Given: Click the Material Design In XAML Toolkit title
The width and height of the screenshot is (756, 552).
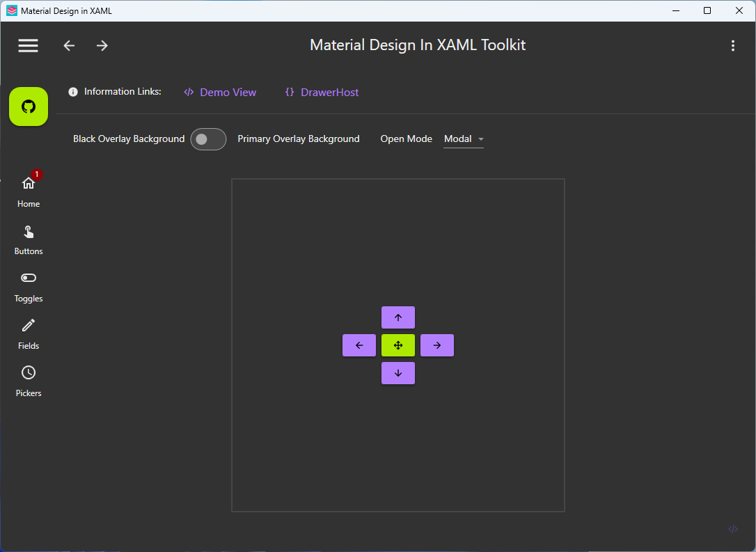Looking at the screenshot, I should click(x=418, y=45).
